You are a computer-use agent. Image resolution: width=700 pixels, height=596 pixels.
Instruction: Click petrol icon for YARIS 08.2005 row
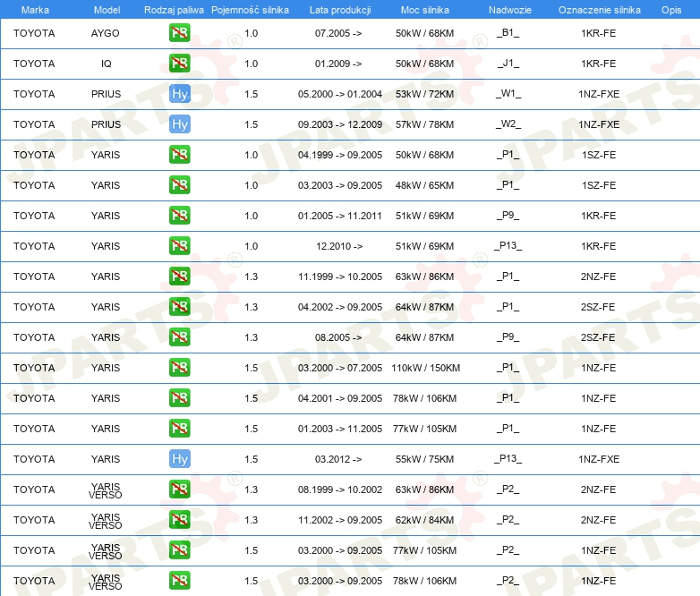pos(179,337)
